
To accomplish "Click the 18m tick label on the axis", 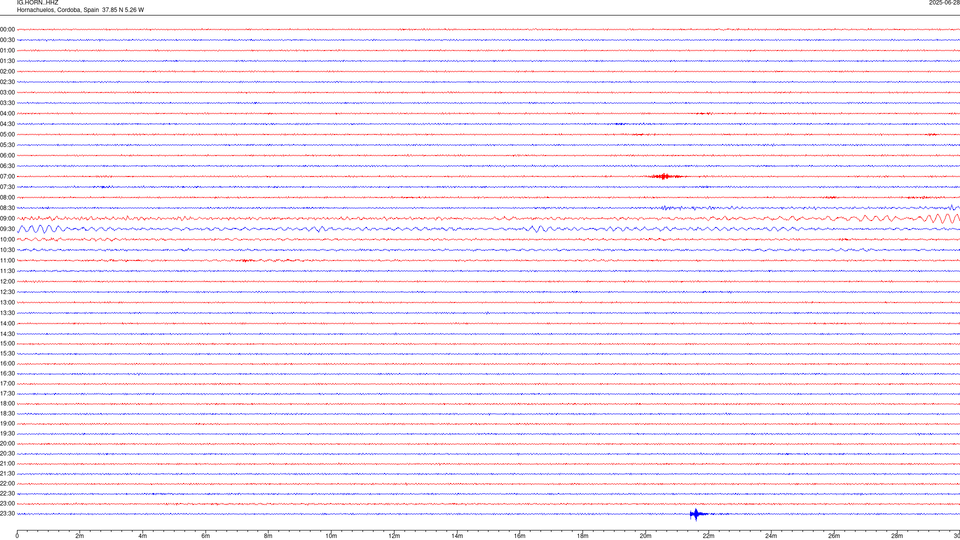I will (x=583, y=536).
